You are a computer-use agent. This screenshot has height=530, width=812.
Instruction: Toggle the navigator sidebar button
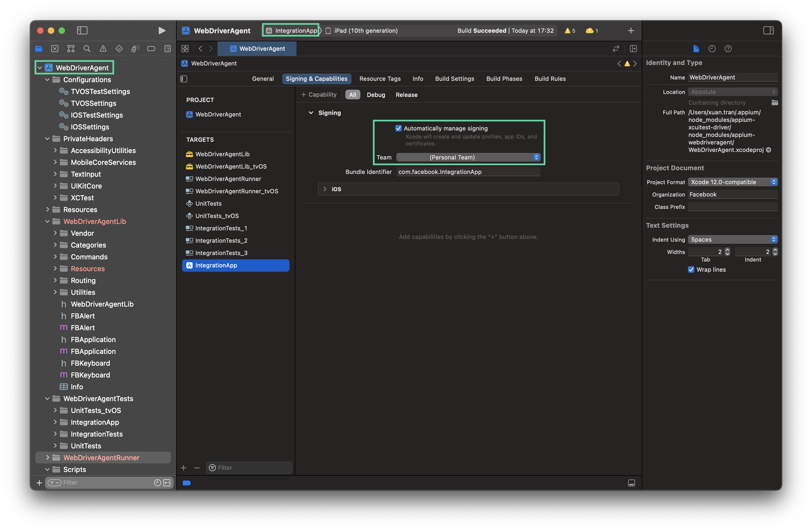point(82,31)
